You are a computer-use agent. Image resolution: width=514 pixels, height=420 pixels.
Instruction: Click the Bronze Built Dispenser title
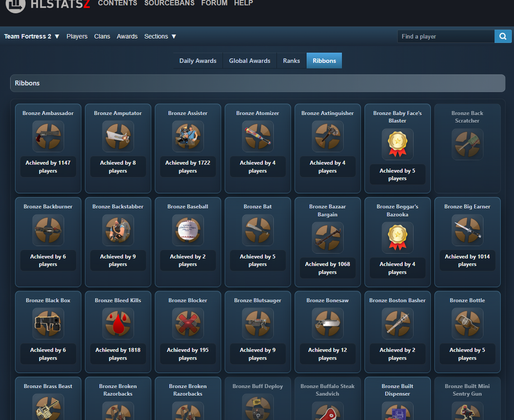click(x=398, y=390)
